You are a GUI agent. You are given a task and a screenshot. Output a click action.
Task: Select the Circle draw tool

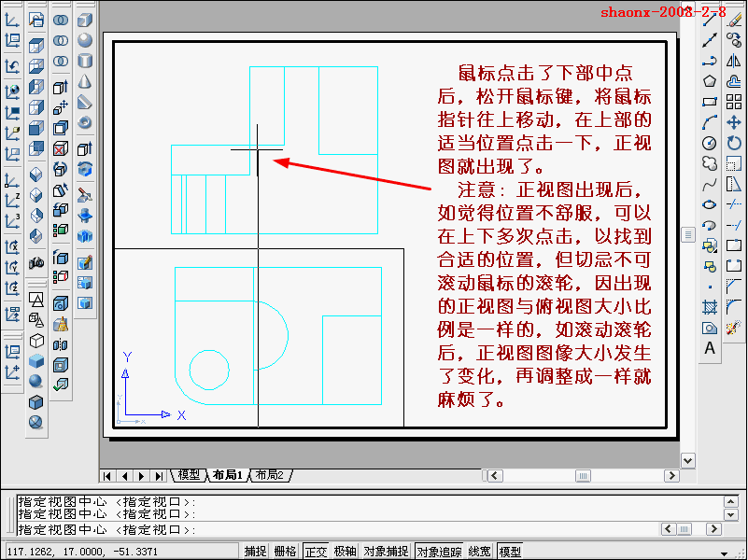click(710, 143)
